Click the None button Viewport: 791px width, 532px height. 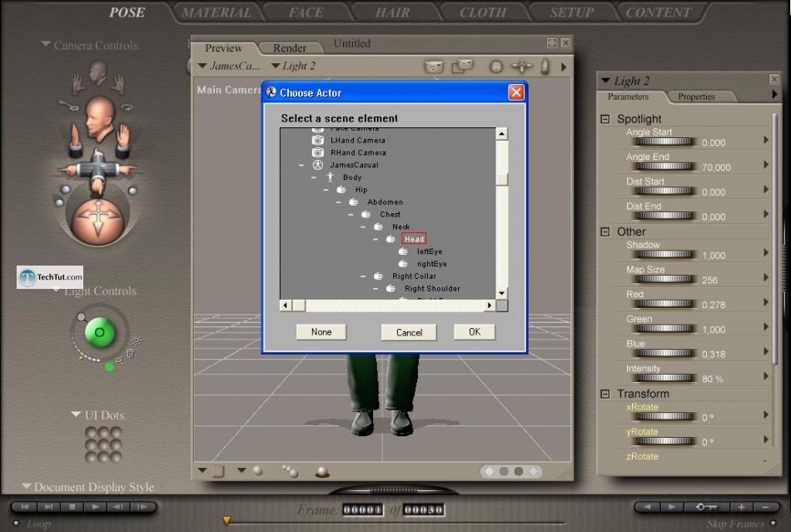coord(321,332)
